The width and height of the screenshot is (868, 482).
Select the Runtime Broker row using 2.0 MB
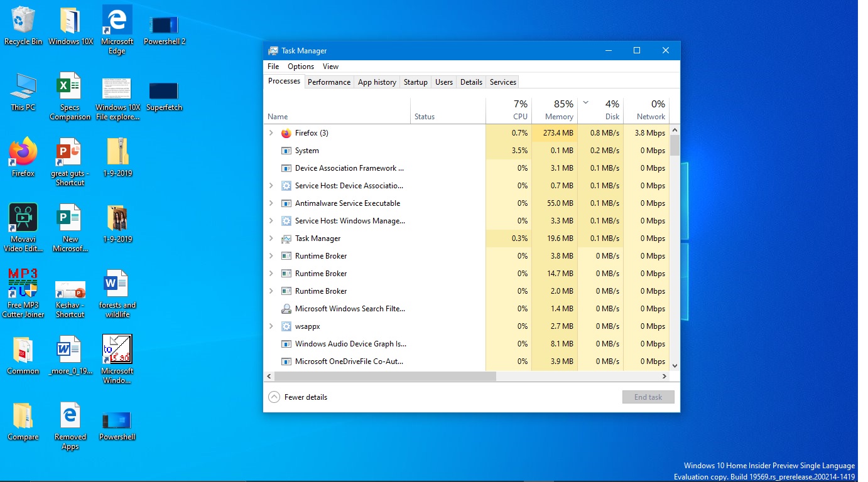click(467, 291)
